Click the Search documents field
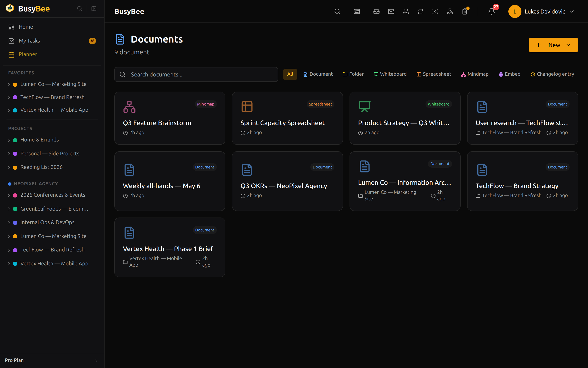This screenshot has width=588, height=368. click(x=196, y=74)
